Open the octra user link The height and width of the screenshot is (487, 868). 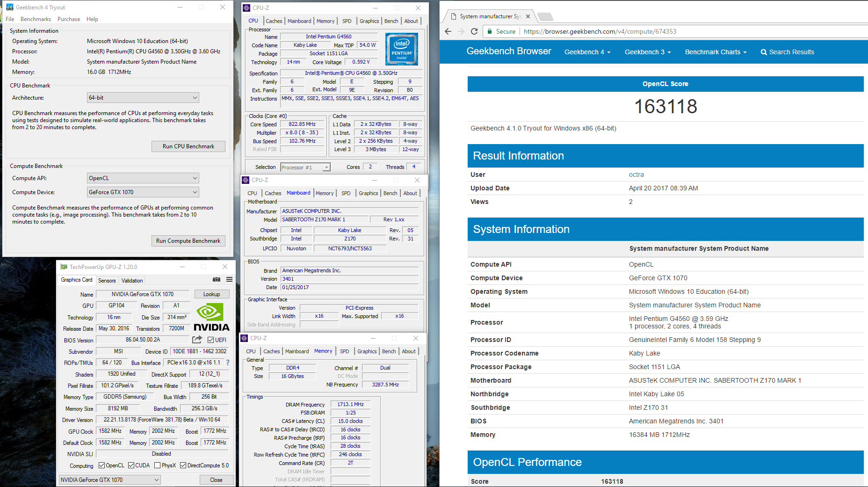click(x=636, y=174)
